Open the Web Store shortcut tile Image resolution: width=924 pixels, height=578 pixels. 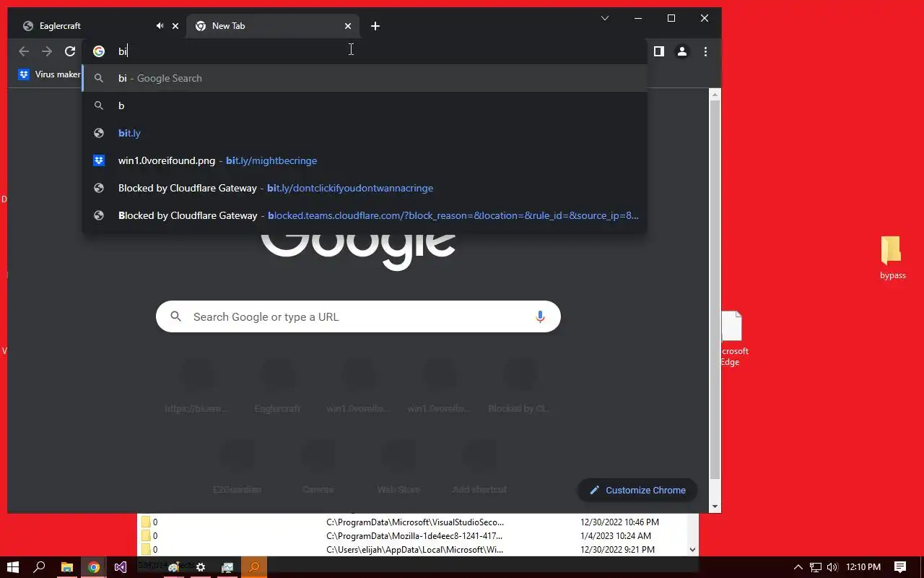click(398, 467)
